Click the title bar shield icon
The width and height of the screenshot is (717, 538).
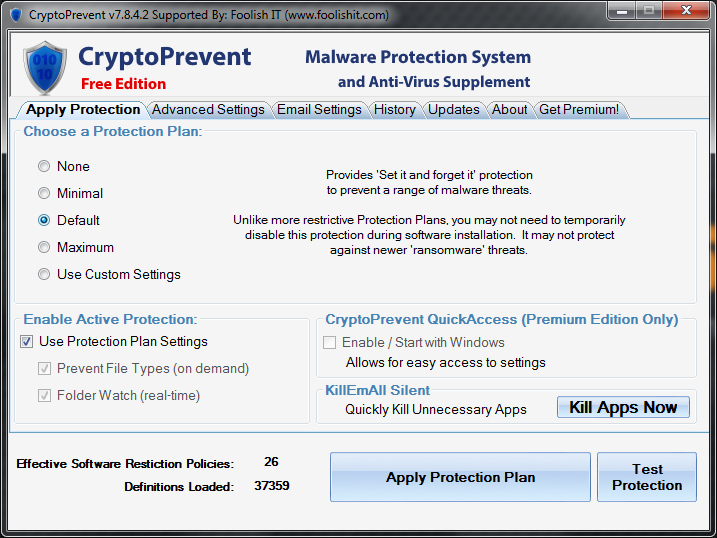coord(16,15)
